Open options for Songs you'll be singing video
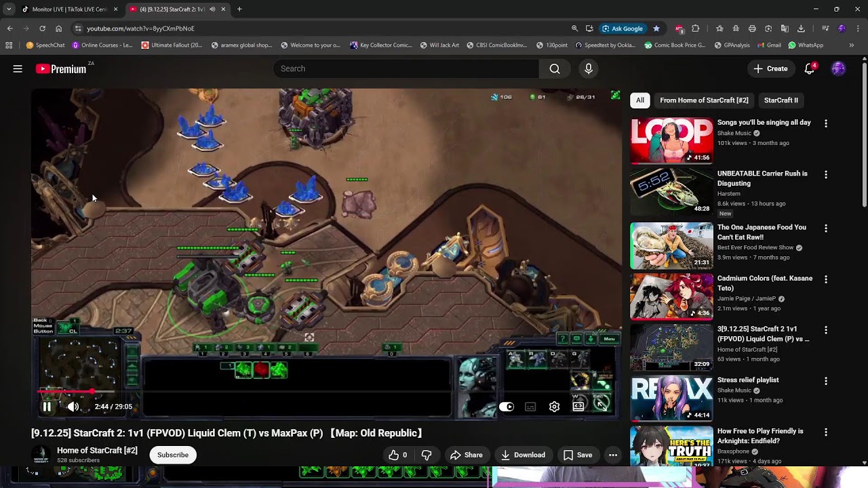The width and height of the screenshot is (868, 488). pos(825,123)
